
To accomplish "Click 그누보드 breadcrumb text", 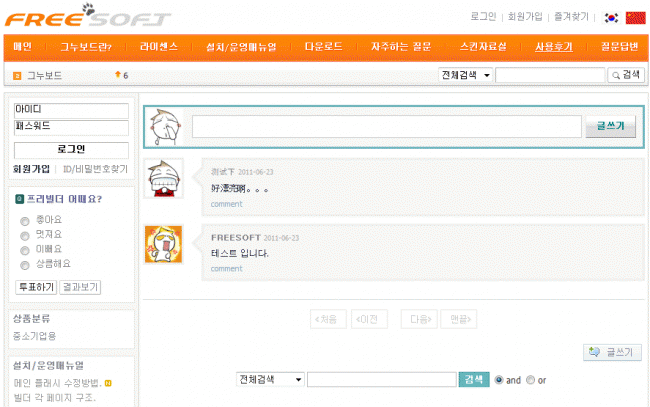I will 44,75.
